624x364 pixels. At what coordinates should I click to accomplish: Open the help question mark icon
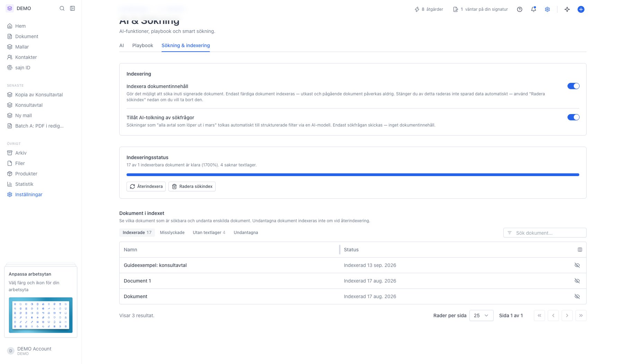coord(520,9)
